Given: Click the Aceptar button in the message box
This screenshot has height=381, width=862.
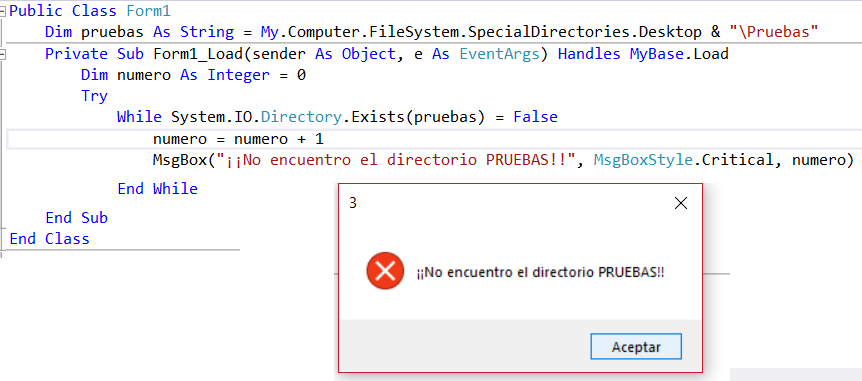Looking at the screenshot, I should click(636, 347).
